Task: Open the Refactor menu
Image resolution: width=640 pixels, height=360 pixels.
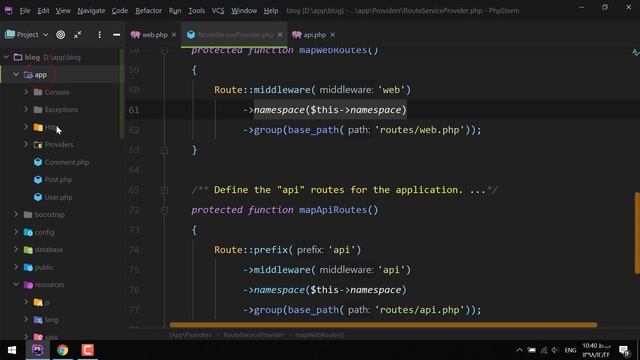Action: pos(148,11)
